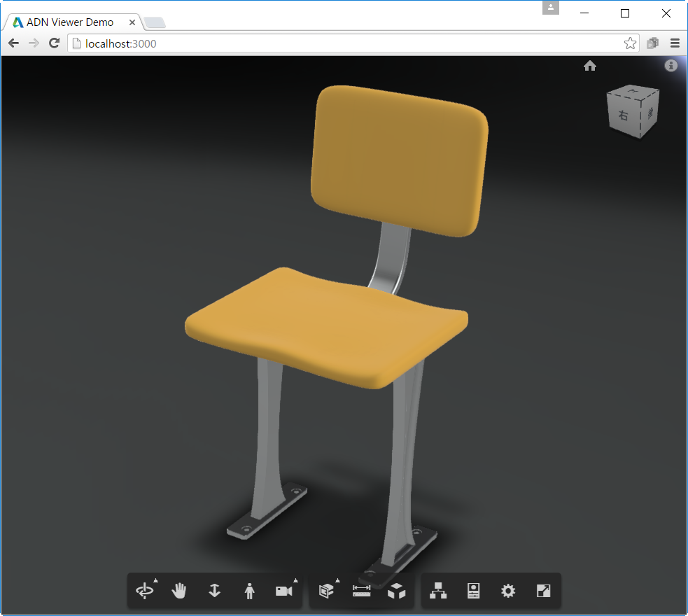Viewport: 688px width, 616px height.
Task: Open the Chrome customize menu
Action: [674, 43]
